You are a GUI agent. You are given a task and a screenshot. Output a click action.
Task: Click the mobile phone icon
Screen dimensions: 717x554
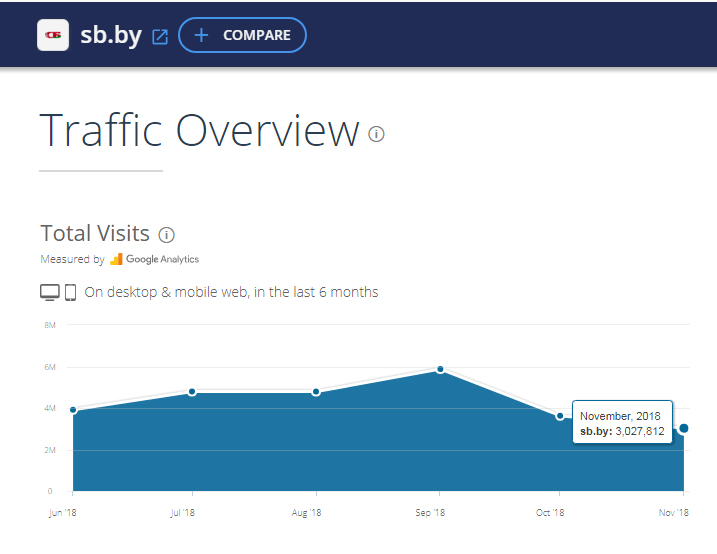(x=70, y=293)
